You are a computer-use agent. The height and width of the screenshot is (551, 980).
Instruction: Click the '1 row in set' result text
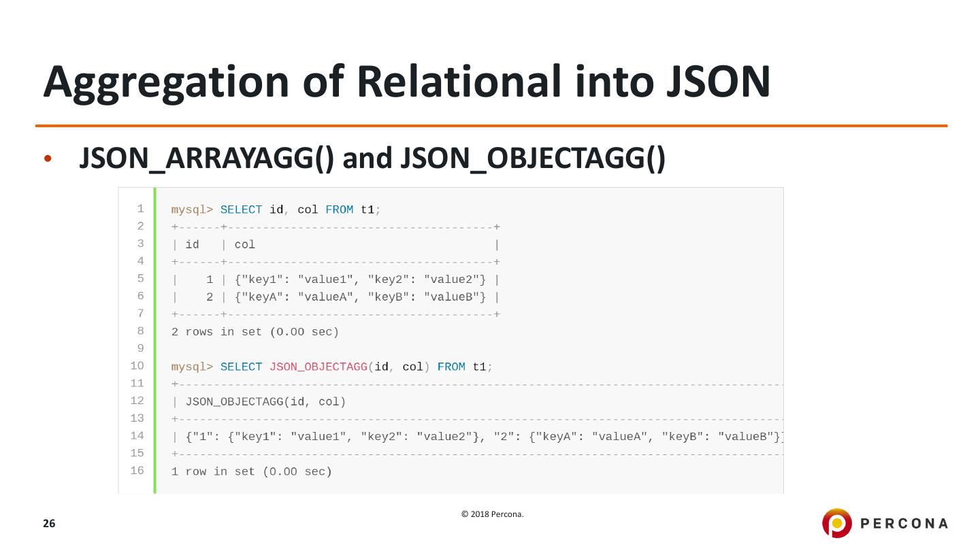point(251,472)
